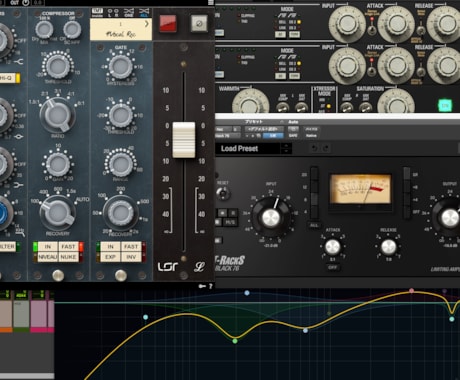Image resolution: width=460 pixels, height=380 pixels.
Task: Click the SAFE button in plugin header
Action: coord(293,136)
